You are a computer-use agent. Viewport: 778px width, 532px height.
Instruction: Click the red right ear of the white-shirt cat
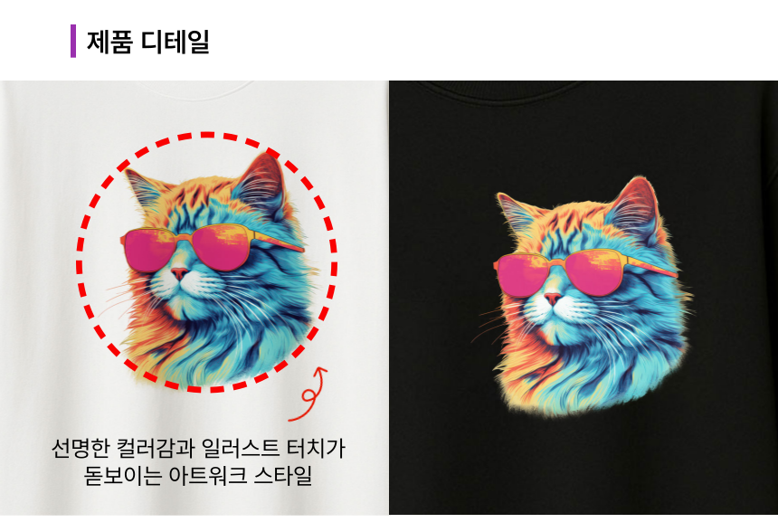click(x=261, y=184)
